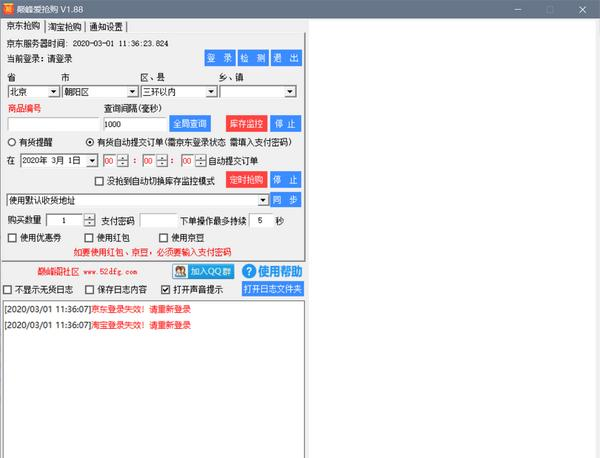
Task: Click the 退出 button
Action: [286, 58]
